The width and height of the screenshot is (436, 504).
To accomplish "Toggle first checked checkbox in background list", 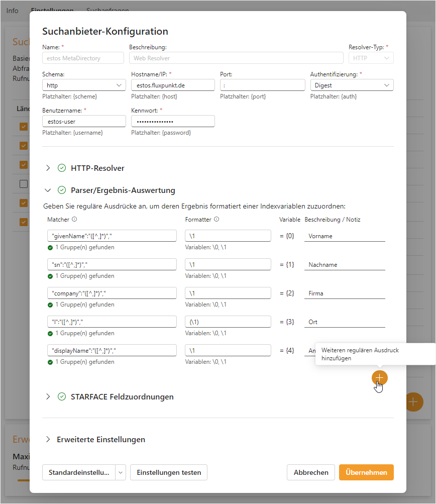I will tap(24, 126).
